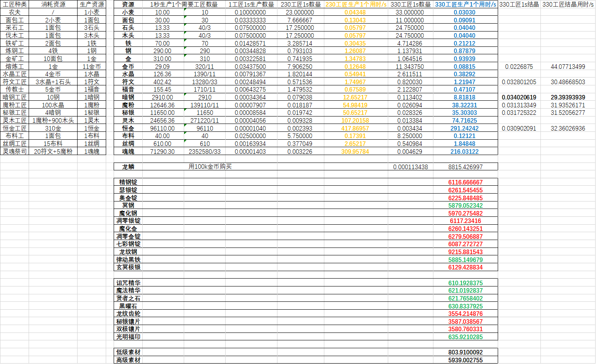
Task: Select the cell 20符文+5魔粉
Action: pos(53,151)
